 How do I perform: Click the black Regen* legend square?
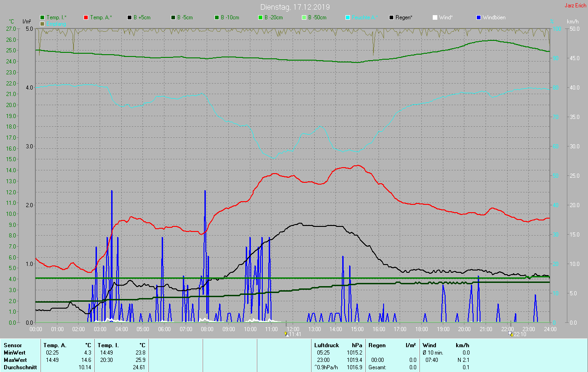(391, 17)
